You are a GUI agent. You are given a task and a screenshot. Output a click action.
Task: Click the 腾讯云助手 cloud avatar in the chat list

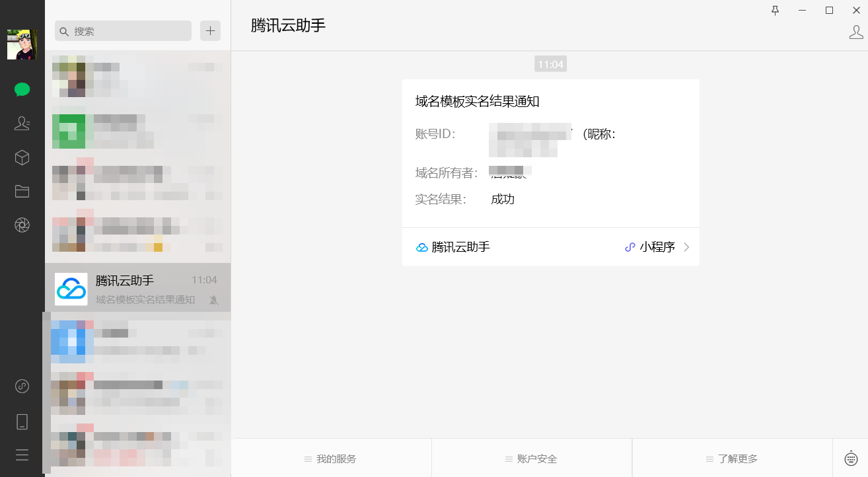click(x=71, y=289)
